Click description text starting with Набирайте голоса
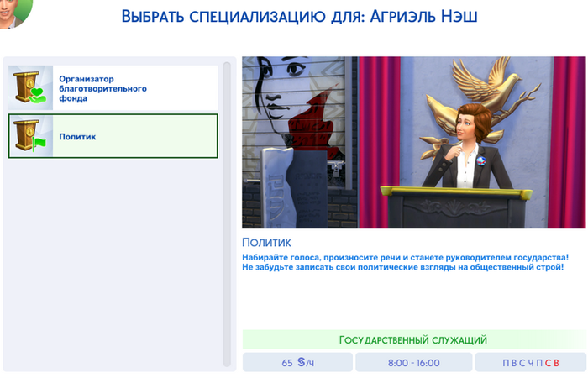This screenshot has height=378, width=588. (x=406, y=258)
